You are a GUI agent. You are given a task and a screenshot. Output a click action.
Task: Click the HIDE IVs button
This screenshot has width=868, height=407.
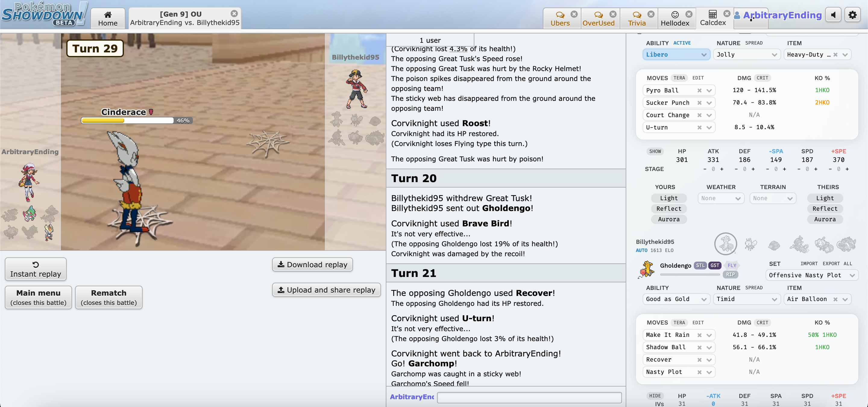tap(655, 396)
